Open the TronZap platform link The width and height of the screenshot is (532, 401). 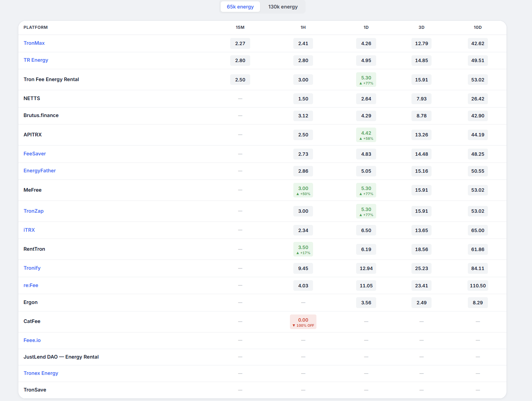pyautogui.click(x=33, y=211)
